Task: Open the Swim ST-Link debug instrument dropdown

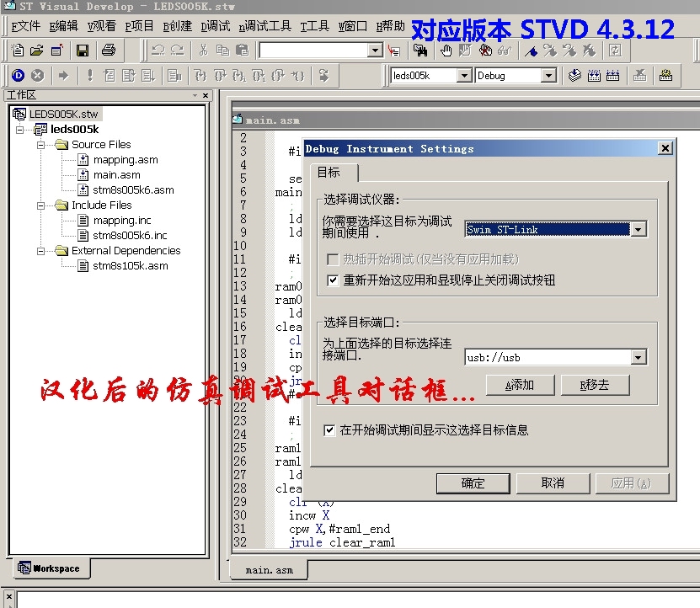Action: coord(639,229)
